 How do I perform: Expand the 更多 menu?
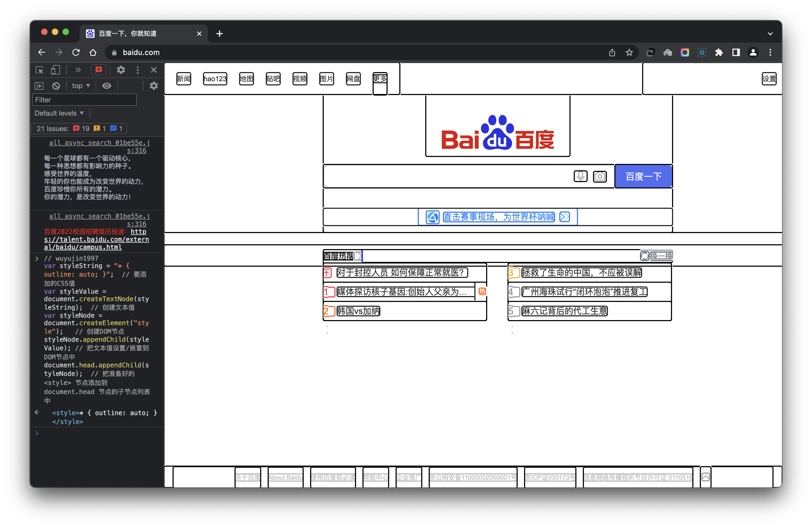[380, 79]
